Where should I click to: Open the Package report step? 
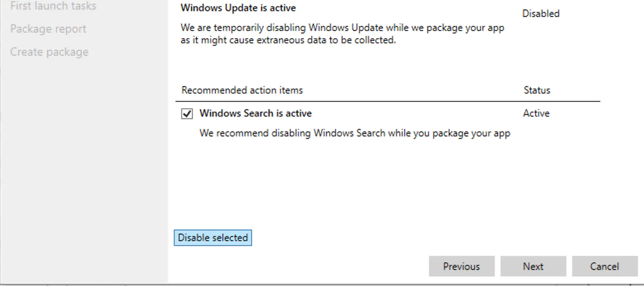tap(48, 29)
